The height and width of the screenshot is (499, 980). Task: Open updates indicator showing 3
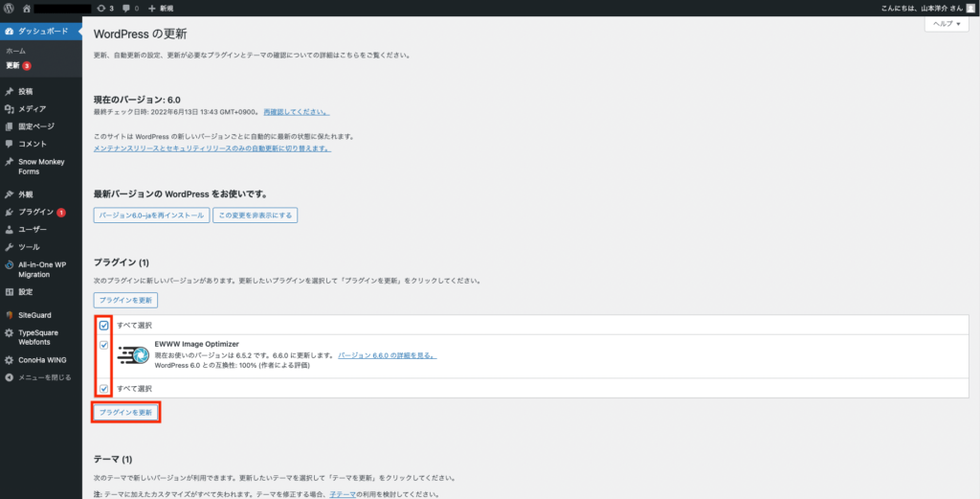(x=105, y=8)
